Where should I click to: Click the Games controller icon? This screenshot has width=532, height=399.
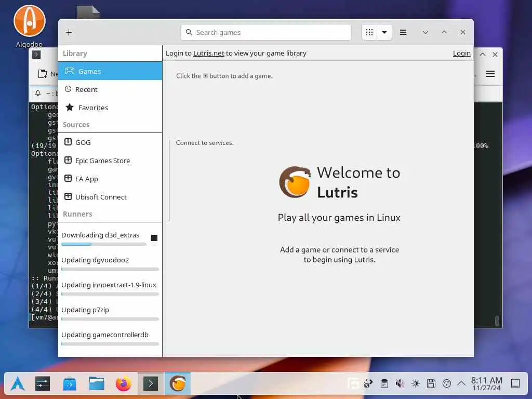(70, 71)
